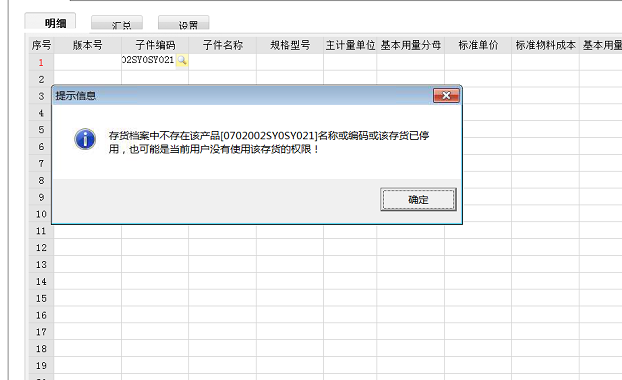The height and width of the screenshot is (380, 622).
Task: Click the 主计量单位 column header
Action: point(350,45)
